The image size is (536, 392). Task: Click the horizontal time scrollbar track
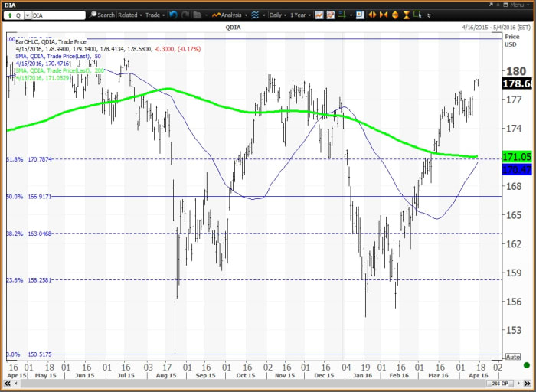click(x=253, y=384)
